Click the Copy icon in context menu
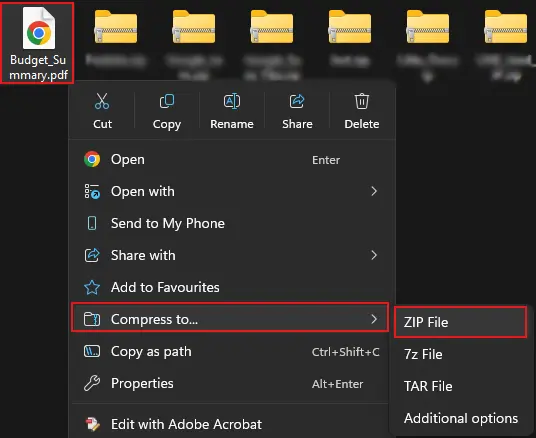This screenshot has width=536, height=438. [x=167, y=101]
